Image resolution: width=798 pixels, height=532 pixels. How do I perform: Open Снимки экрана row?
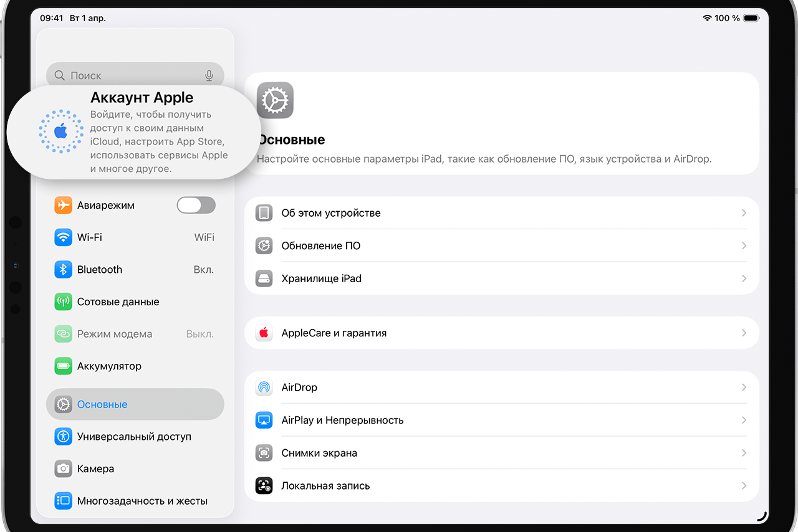502,453
